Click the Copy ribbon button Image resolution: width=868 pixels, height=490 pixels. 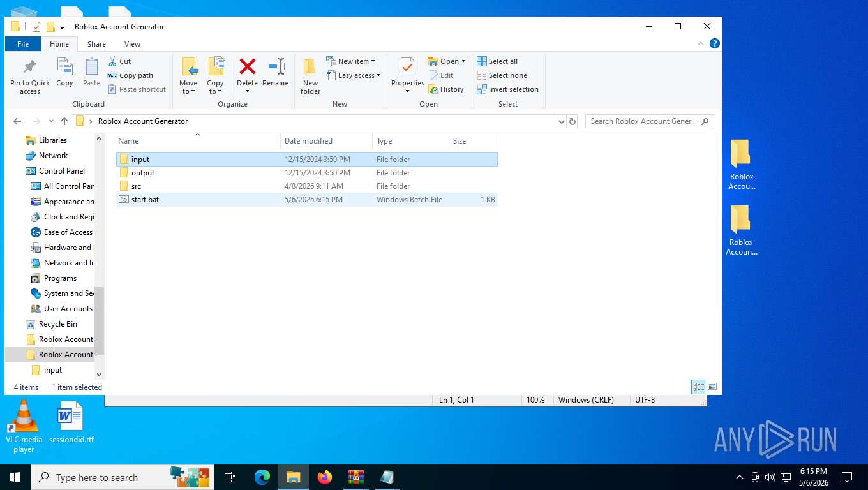tap(64, 73)
